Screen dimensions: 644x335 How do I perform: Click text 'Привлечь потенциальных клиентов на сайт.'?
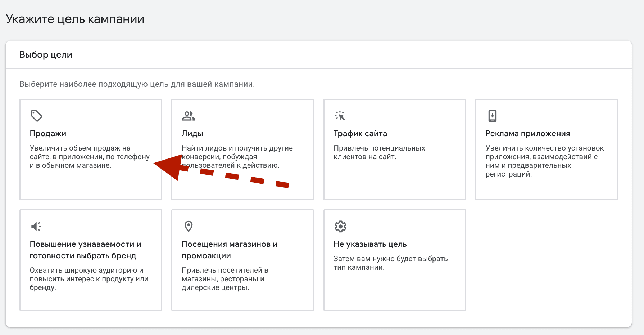click(x=379, y=152)
